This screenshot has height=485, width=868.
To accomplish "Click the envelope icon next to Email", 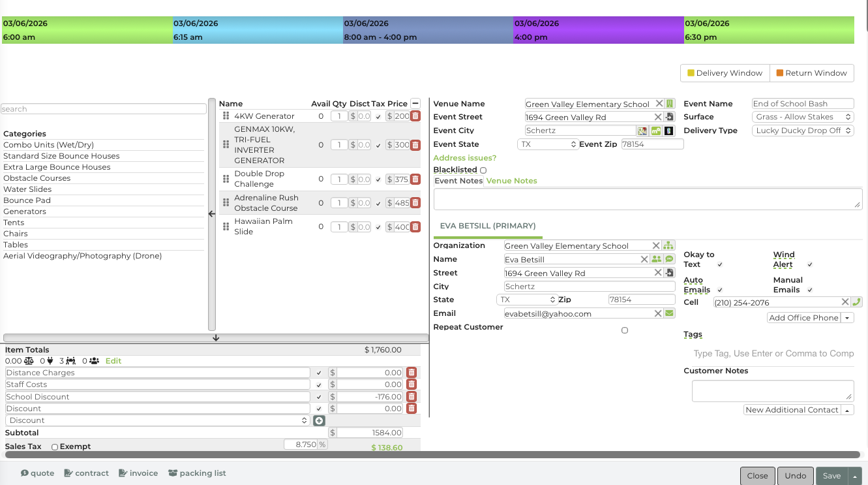I will click(669, 313).
